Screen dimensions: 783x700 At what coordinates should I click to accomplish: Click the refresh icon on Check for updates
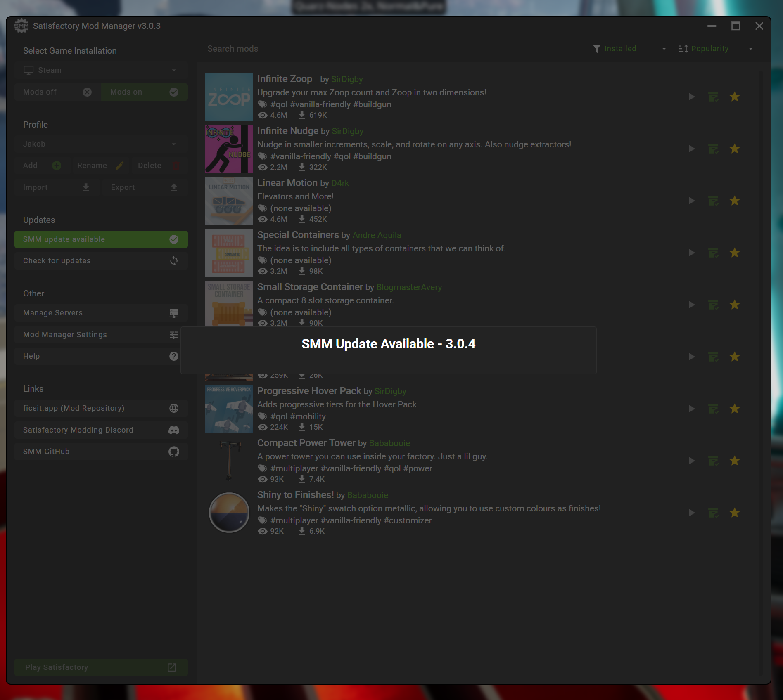click(x=174, y=261)
